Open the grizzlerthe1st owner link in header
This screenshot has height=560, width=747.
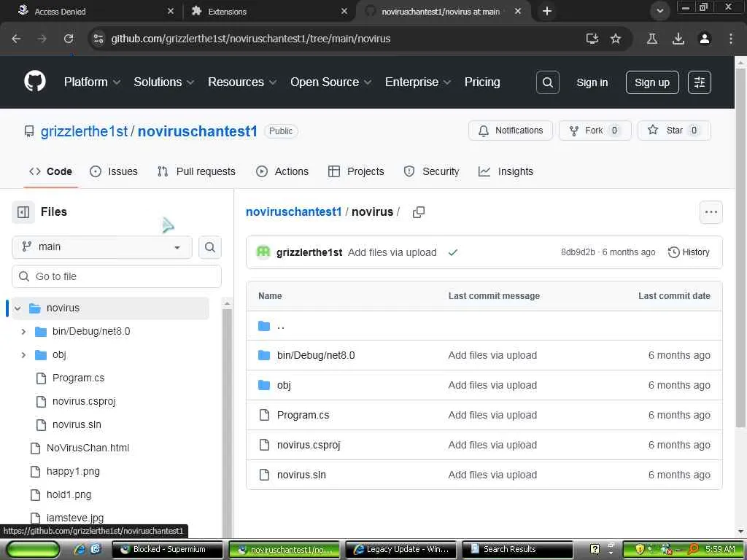point(84,131)
